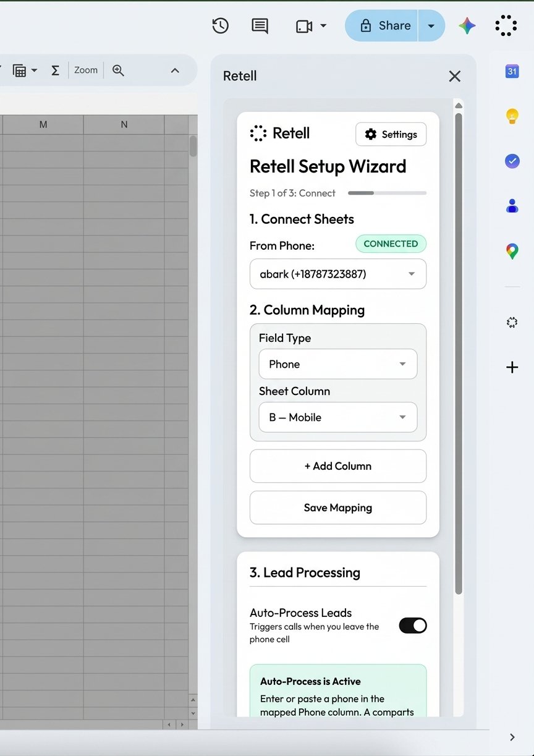Open the Field Type Phone dropdown
The width and height of the screenshot is (534, 756).
point(338,364)
